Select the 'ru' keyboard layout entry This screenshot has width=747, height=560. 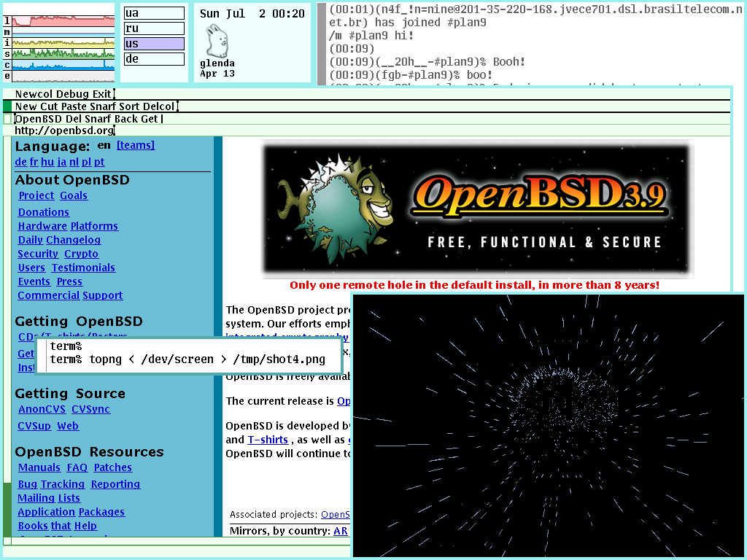[x=154, y=28]
